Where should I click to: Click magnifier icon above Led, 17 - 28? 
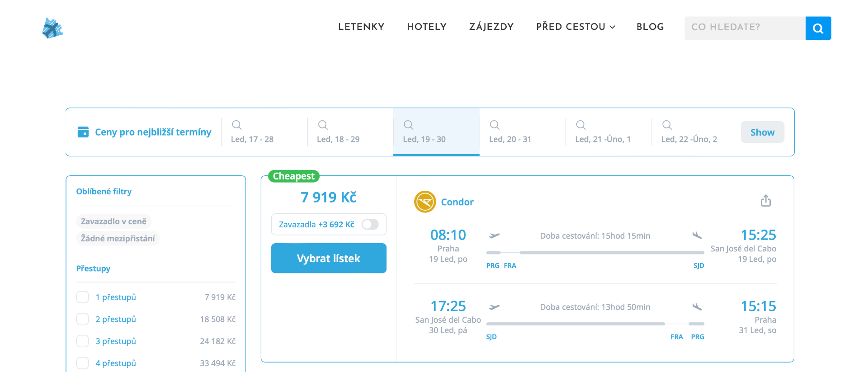tap(236, 125)
